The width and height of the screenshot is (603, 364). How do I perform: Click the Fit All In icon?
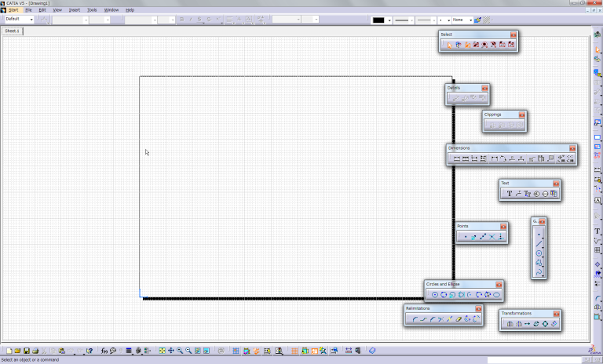[162, 351]
